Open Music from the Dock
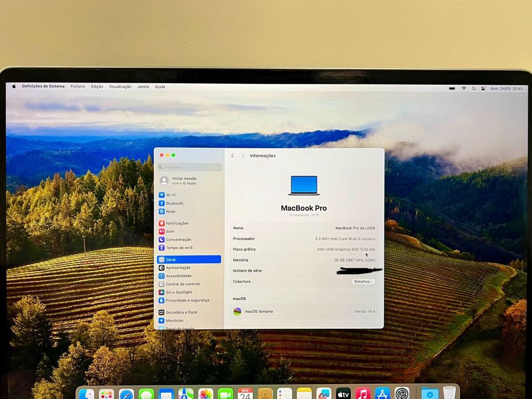Screen dimensions: 532x399 pos(363,394)
